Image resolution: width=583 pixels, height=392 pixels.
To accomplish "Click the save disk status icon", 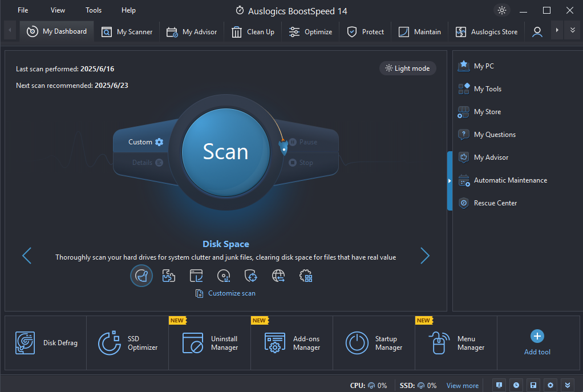I will 533,385.
